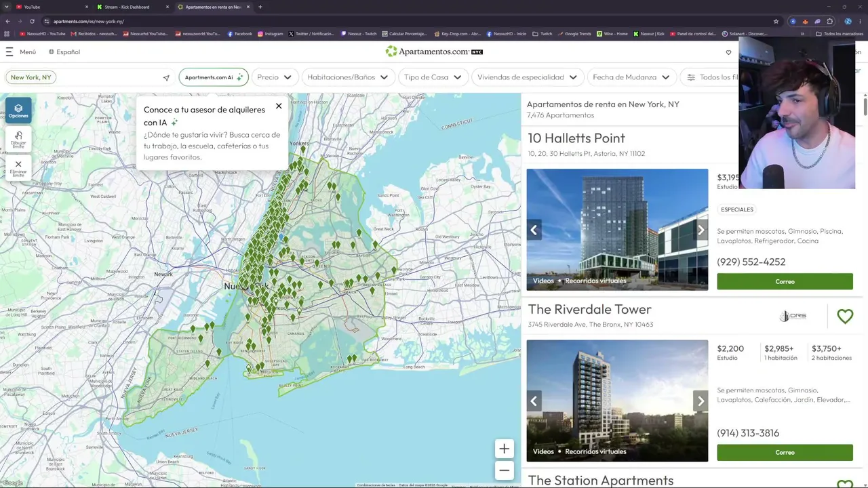Viewport: 868px width, 488px height.
Task: Open the Nexxuz - Twitch bookmark
Action: (x=359, y=34)
